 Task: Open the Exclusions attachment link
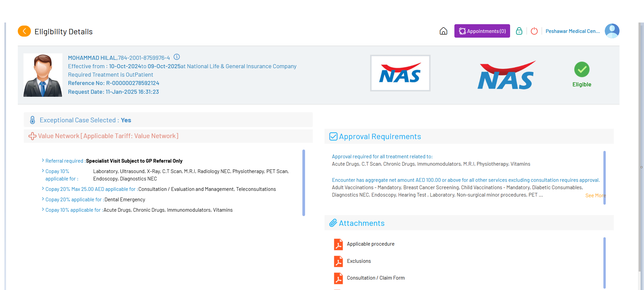pyautogui.click(x=359, y=261)
